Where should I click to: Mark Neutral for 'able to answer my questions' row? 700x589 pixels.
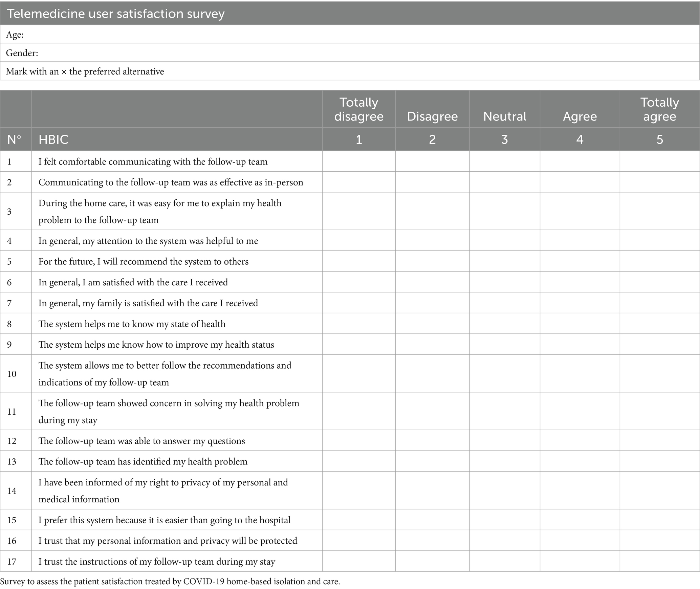coord(505,441)
